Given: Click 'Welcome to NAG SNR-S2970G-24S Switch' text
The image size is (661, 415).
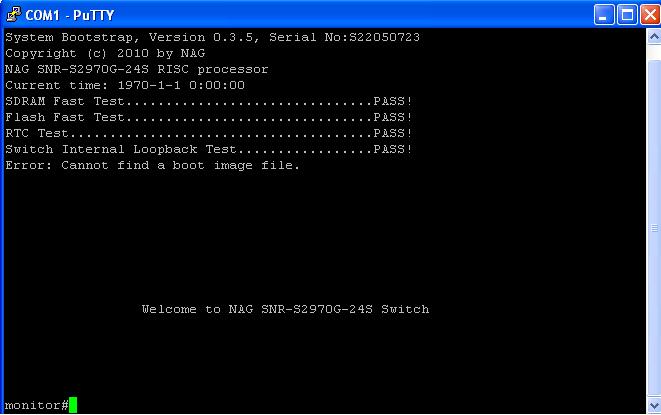Looking at the screenshot, I should (x=285, y=309).
